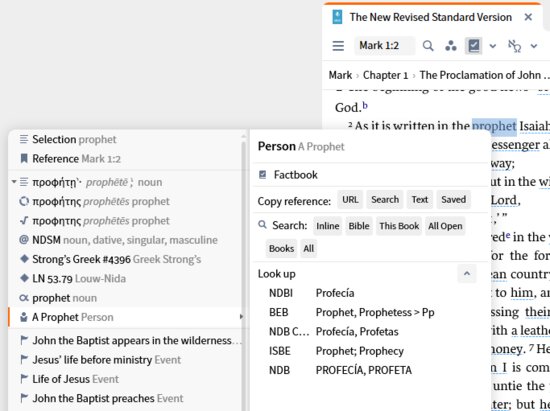Click All Open search button

tap(445, 226)
